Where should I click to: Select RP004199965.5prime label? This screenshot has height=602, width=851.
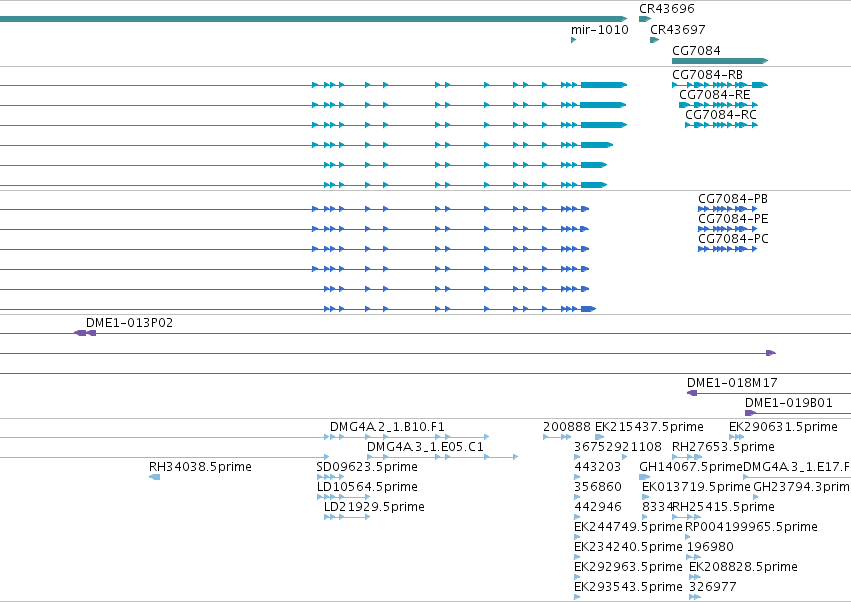pyautogui.click(x=751, y=527)
